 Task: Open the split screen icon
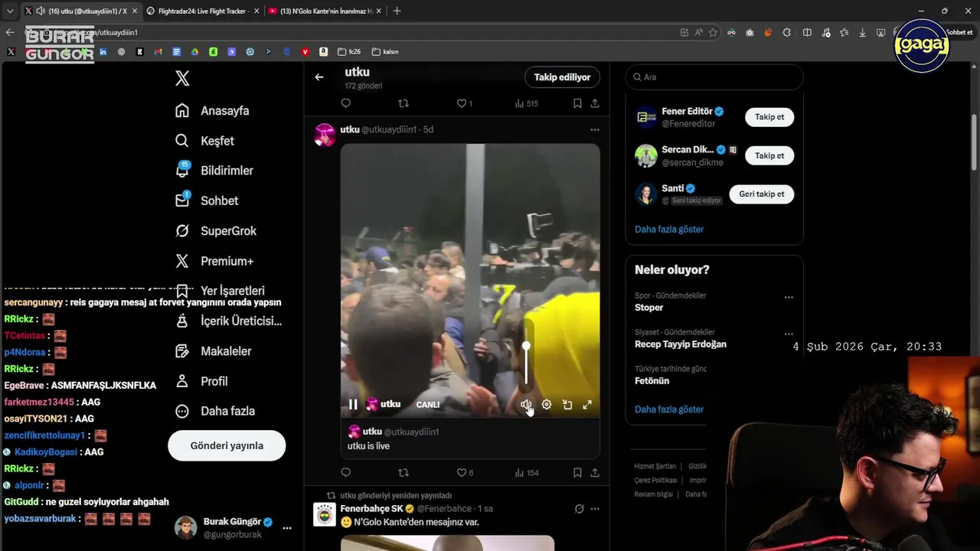pos(807,32)
